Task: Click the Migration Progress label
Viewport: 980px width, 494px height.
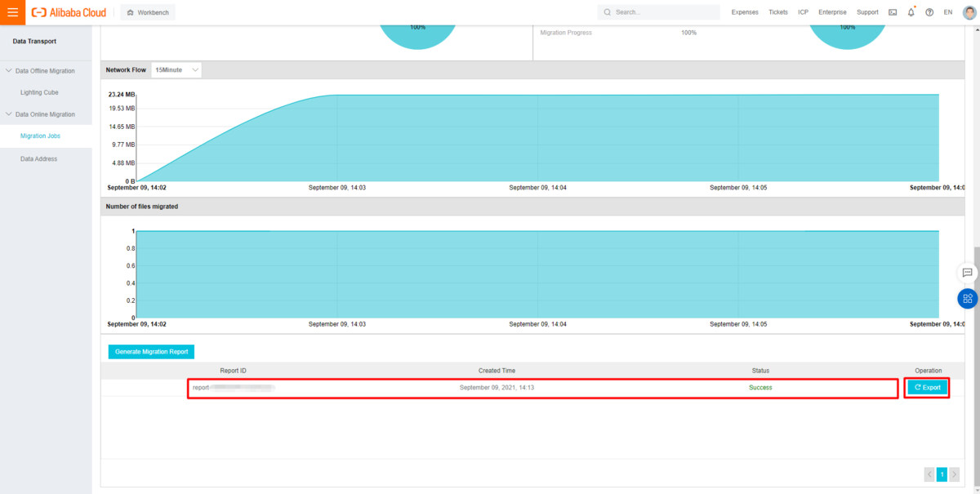Action: point(566,33)
